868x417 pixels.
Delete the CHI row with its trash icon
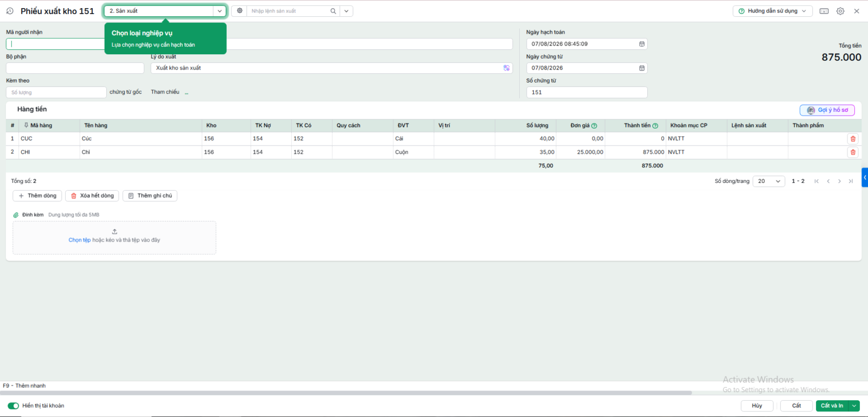[x=853, y=153]
